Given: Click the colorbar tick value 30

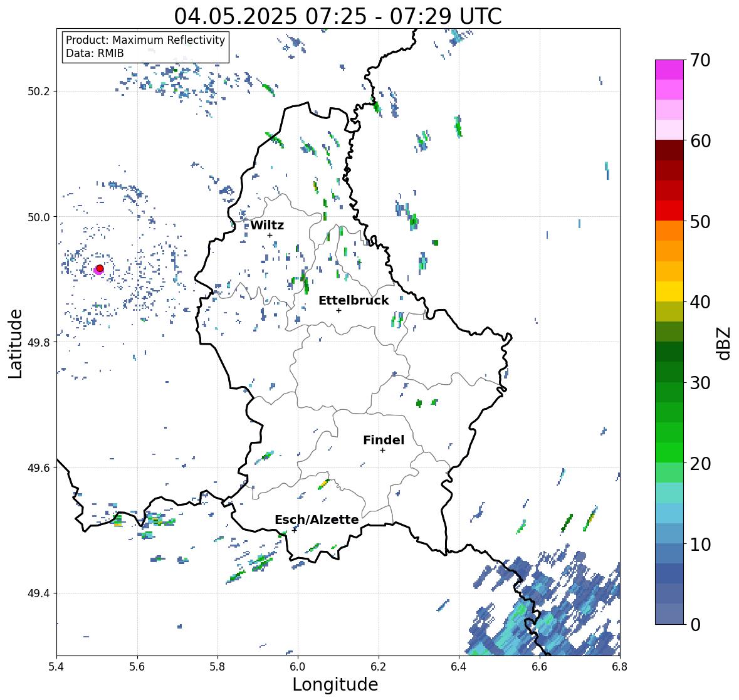Looking at the screenshot, I should click(700, 382).
